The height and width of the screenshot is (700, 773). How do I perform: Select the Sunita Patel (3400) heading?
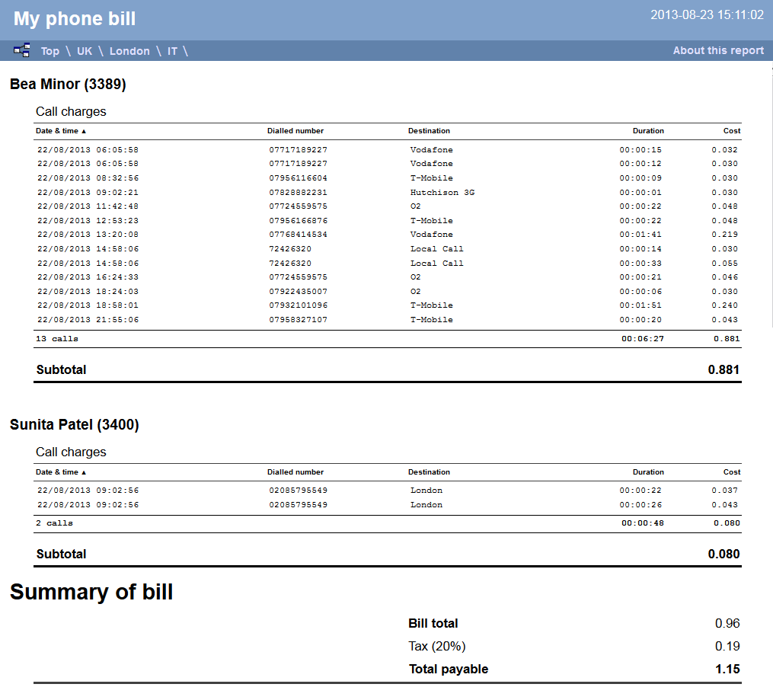[74, 425]
